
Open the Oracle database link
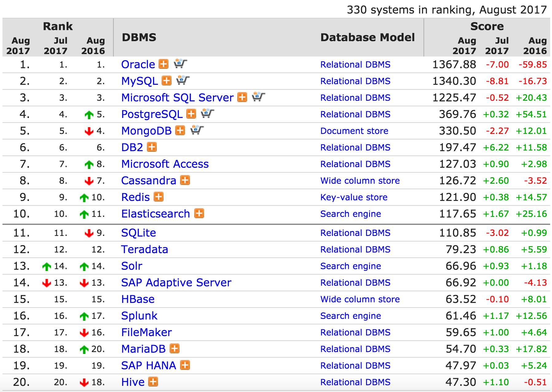coord(138,65)
